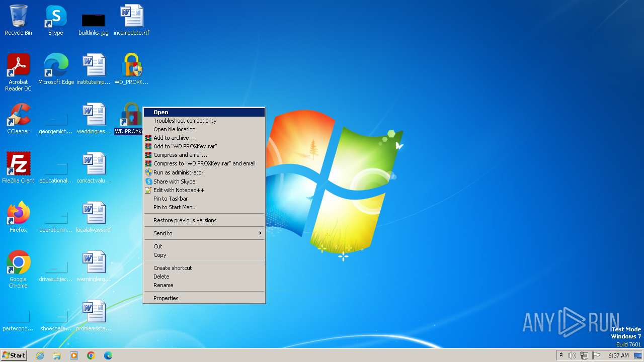This screenshot has height=362, width=644.
Task: Choose Compress to "WD PROXKey.rar" and email
Action: (x=204, y=163)
